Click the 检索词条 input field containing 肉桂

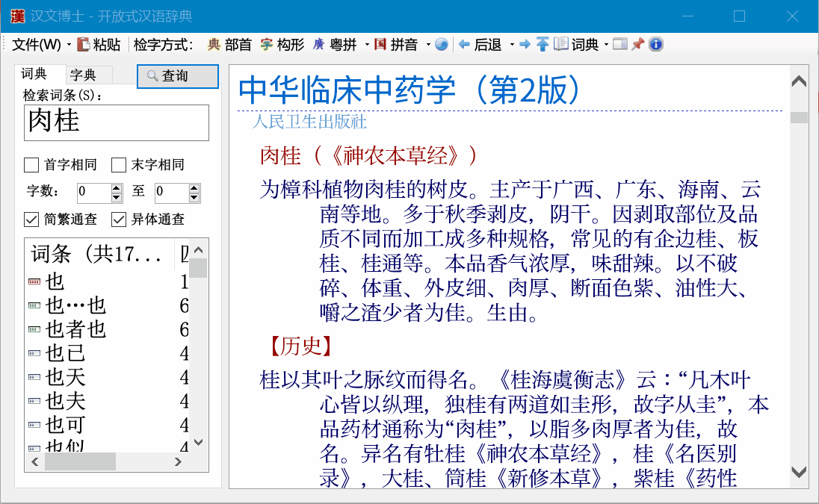pyautogui.click(x=117, y=122)
